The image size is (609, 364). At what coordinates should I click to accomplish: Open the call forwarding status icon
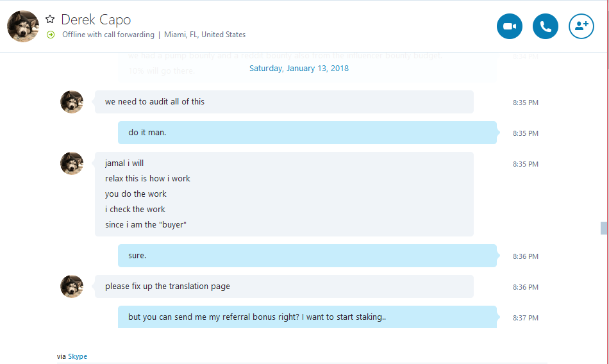tap(51, 35)
